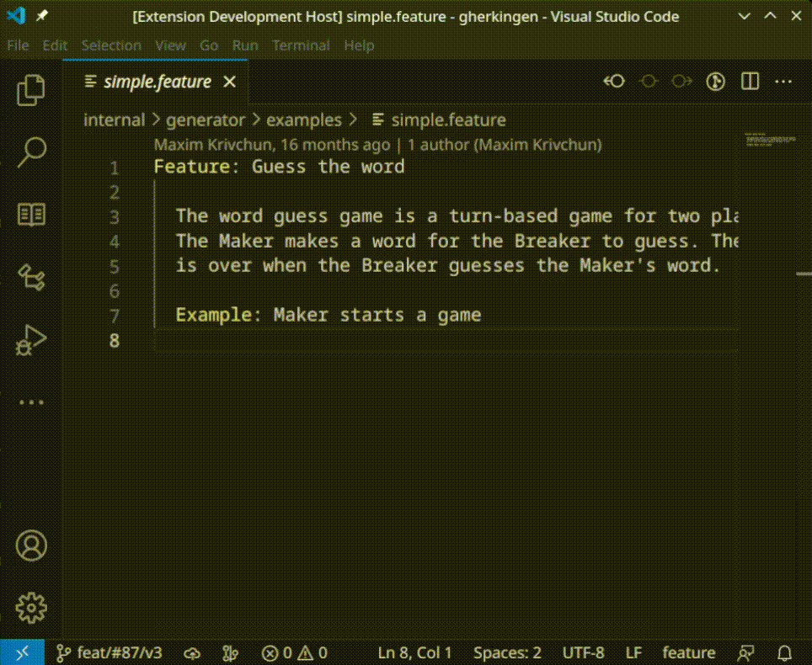Screen dimensions: 812x665
Task: Open Run and Debug view
Action: pos(31,339)
